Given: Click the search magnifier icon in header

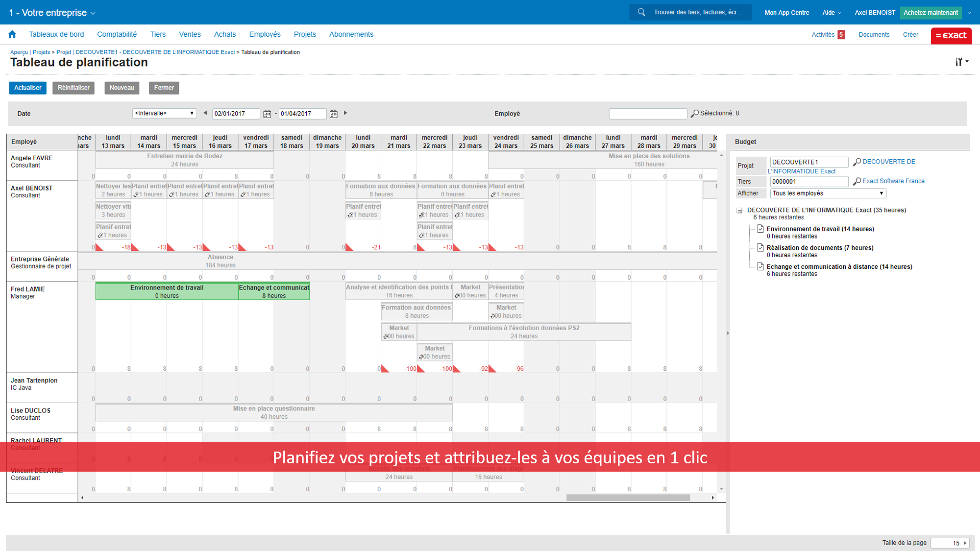Looking at the screenshot, I should [641, 12].
